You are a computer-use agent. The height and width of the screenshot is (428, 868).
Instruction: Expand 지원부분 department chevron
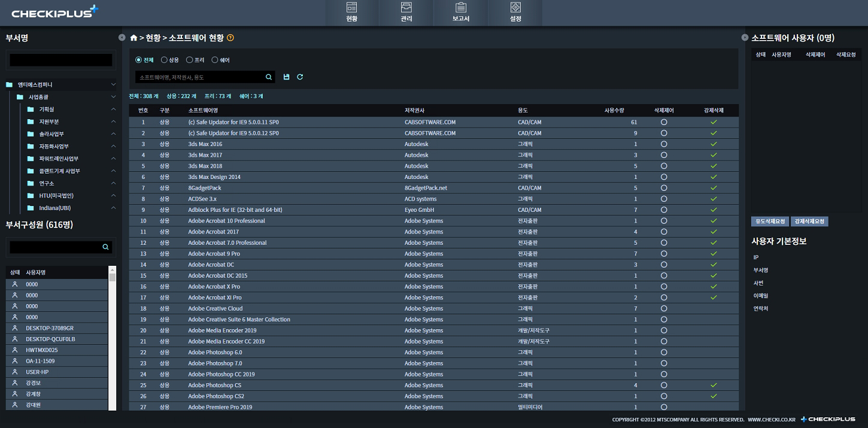[x=113, y=122]
